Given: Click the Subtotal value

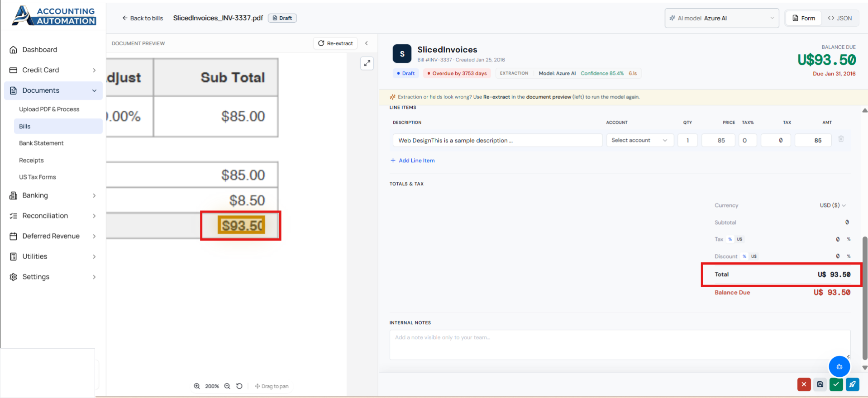Looking at the screenshot, I should (847, 223).
